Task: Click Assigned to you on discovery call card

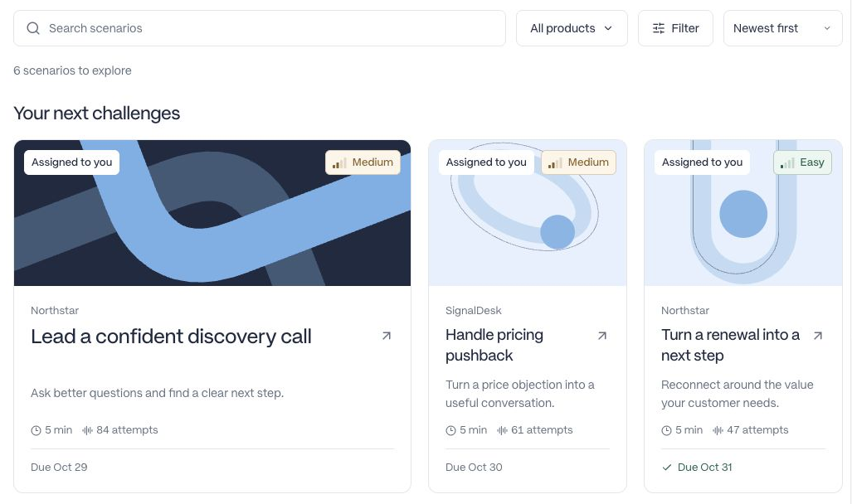Action: [x=71, y=162]
